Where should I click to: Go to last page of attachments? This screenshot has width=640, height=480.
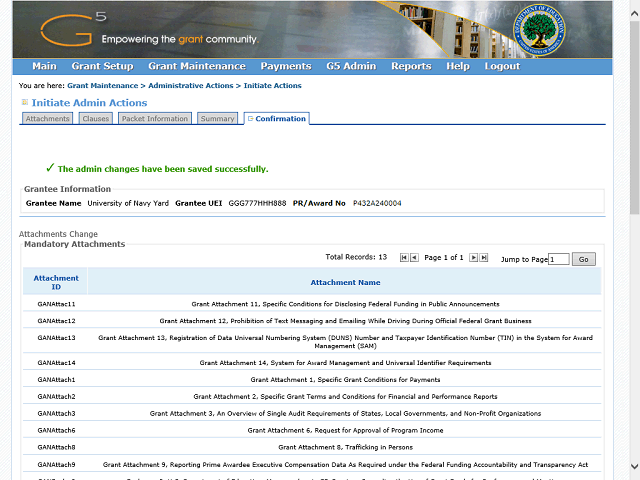click(x=485, y=258)
